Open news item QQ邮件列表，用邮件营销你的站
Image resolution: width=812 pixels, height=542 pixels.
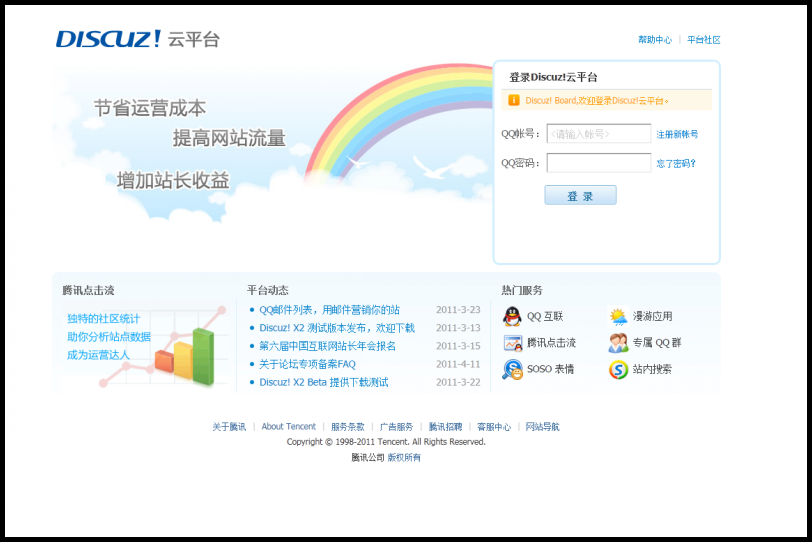(329, 310)
